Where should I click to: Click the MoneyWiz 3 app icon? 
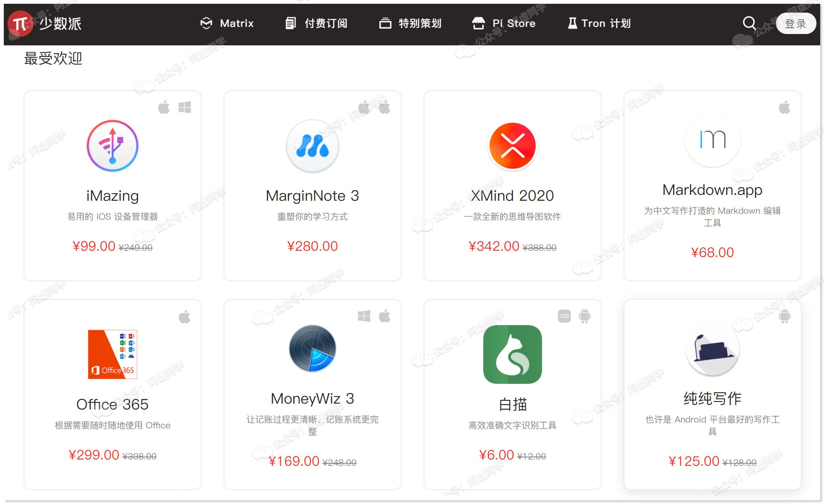[x=313, y=348]
